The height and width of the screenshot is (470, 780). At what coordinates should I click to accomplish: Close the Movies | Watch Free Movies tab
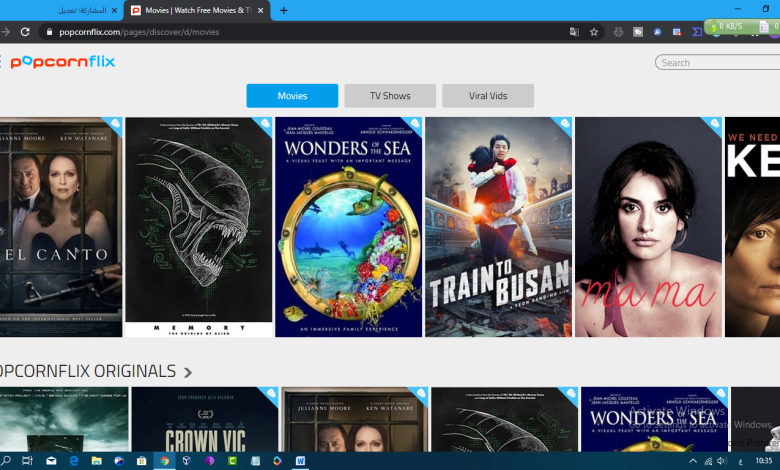click(261, 10)
